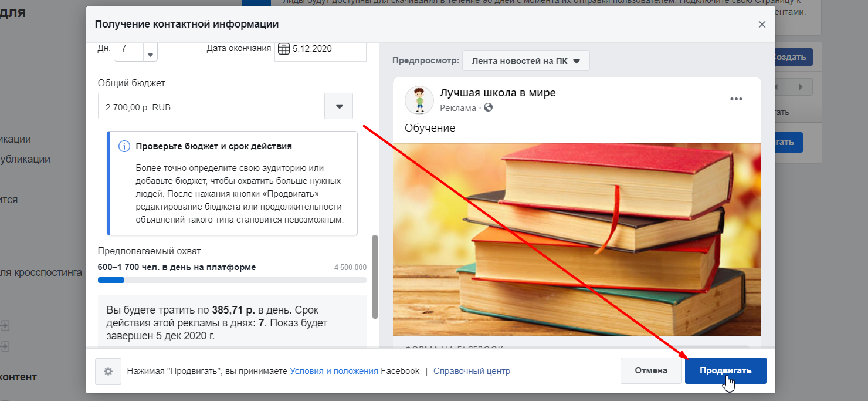Open the three-dots menu on ad preview
The height and width of the screenshot is (401, 868).
coord(736,99)
